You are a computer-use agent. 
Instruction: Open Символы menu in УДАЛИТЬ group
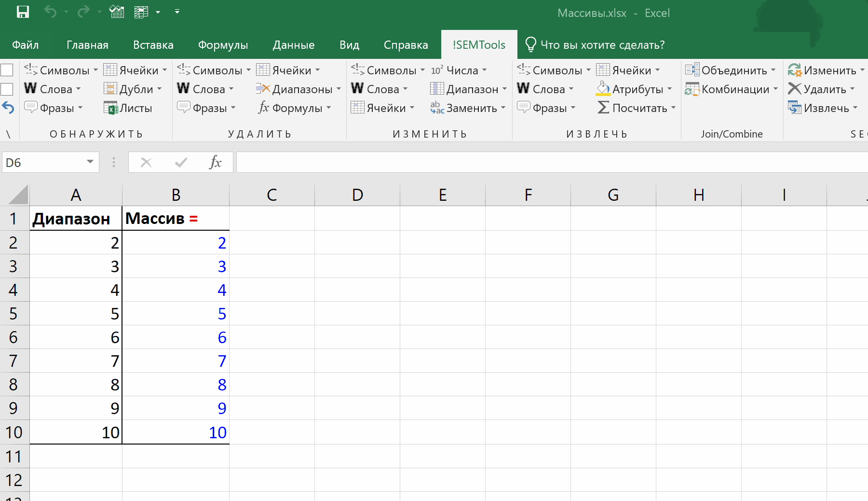click(214, 70)
